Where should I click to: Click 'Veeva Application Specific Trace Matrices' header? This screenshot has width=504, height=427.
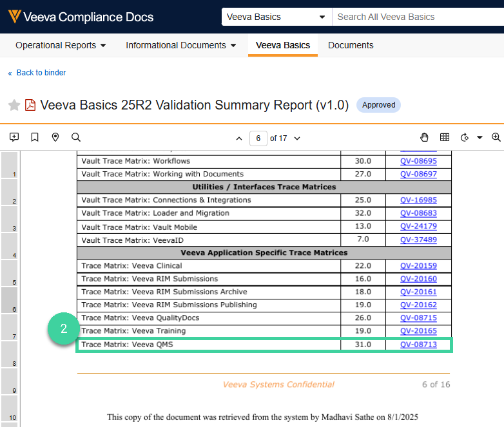264,252
